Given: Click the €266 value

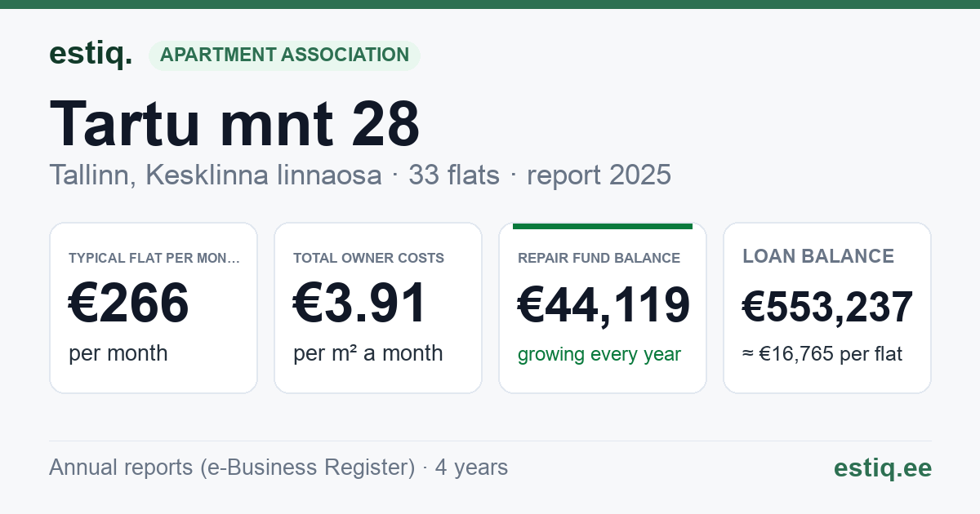Looking at the screenshot, I should pos(129,303).
